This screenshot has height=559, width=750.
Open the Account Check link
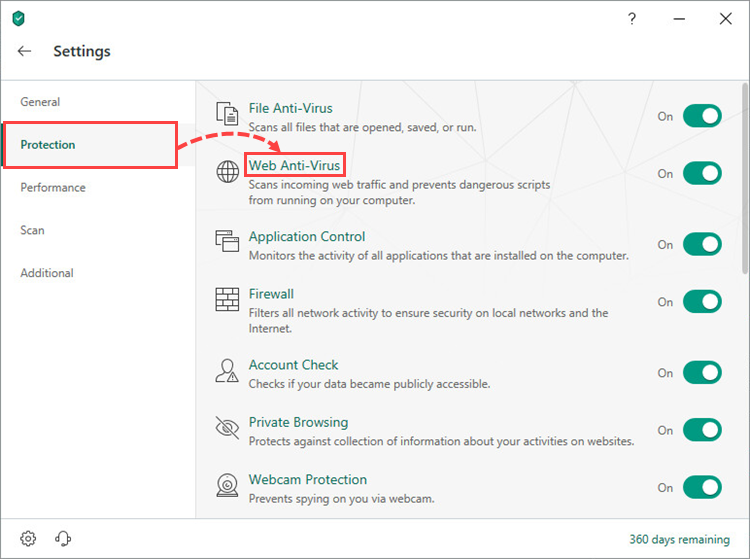[x=293, y=365]
